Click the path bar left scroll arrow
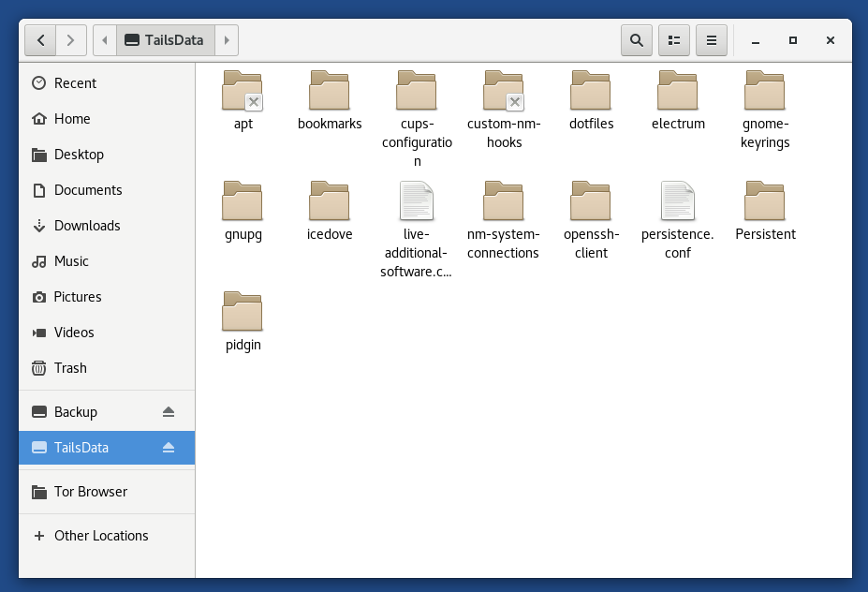This screenshot has height=592, width=868. pyautogui.click(x=105, y=40)
